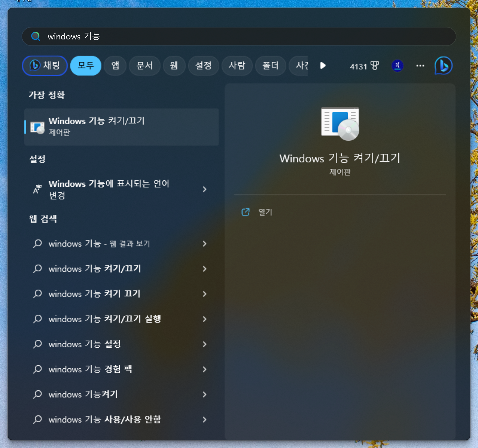Viewport: 478px width, 448px height.
Task: Switch to the 앱 filter tab
Action: (x=115, y=66)
